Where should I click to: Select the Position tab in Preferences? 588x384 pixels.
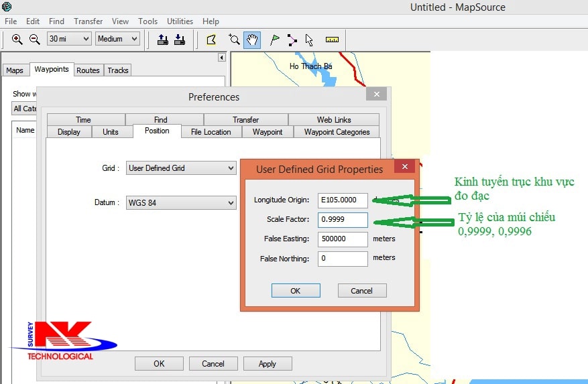pos(157,131)
